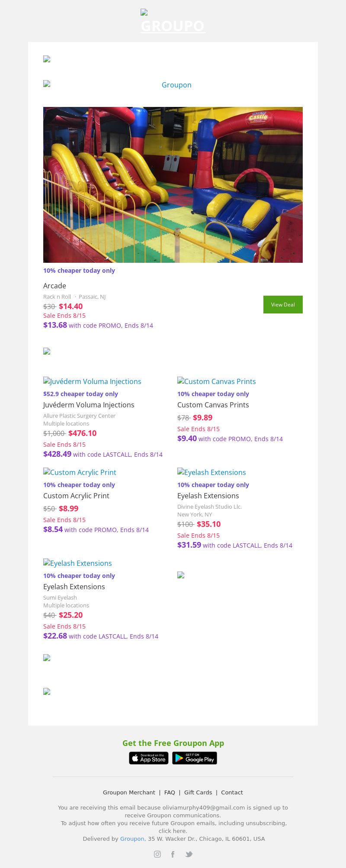Image resolution: width=346 pixels, height=868 pixels.
Task: Click the Get the Free Groupon App heading
Action: [x=173, y=743]
